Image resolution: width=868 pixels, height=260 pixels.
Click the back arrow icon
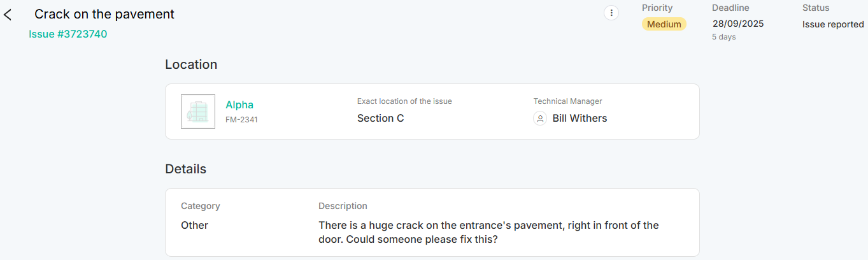coord(8,15)
